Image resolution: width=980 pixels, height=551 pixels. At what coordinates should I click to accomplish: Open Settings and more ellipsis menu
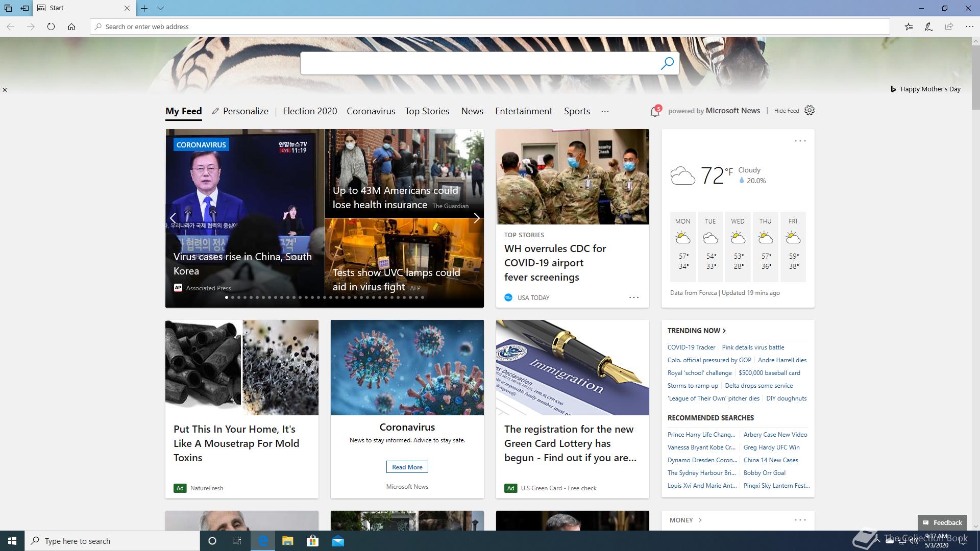pyautogui.click(x=969, y=27)
